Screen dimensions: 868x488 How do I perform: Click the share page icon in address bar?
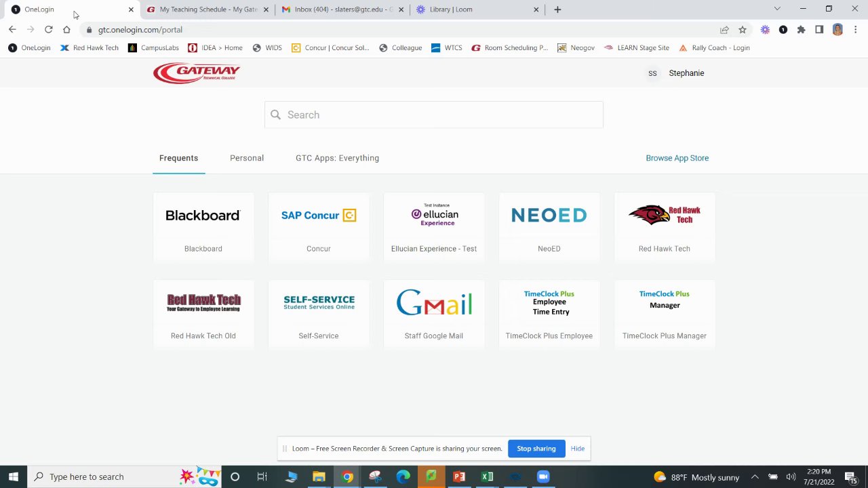click(724, 30)
